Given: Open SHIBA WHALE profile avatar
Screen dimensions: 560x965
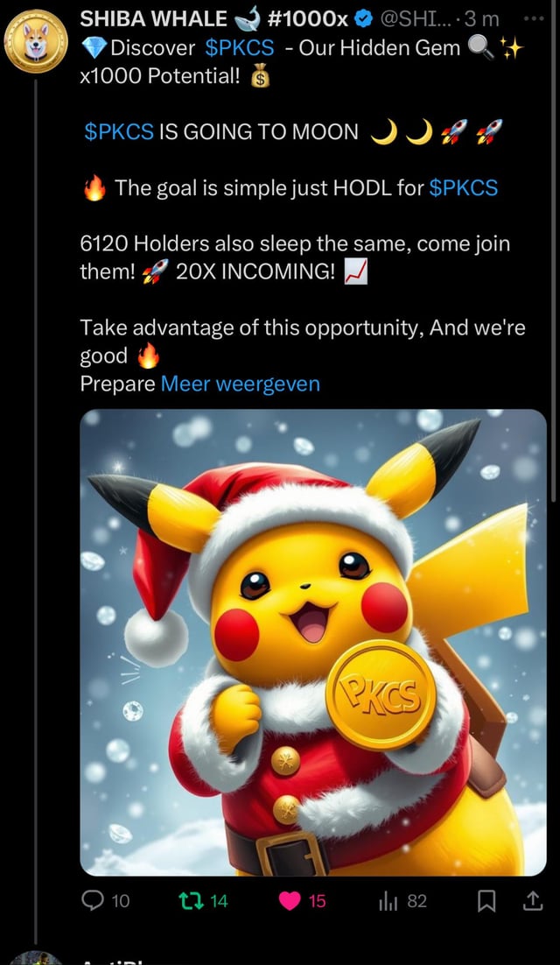Looking at the screenshot, I should [35, 41].
